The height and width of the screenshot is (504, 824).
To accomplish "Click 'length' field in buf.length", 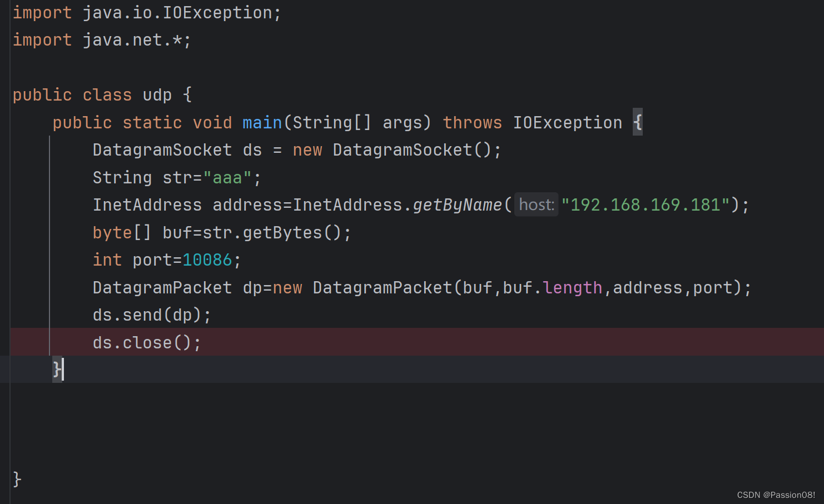I will 573,288.
